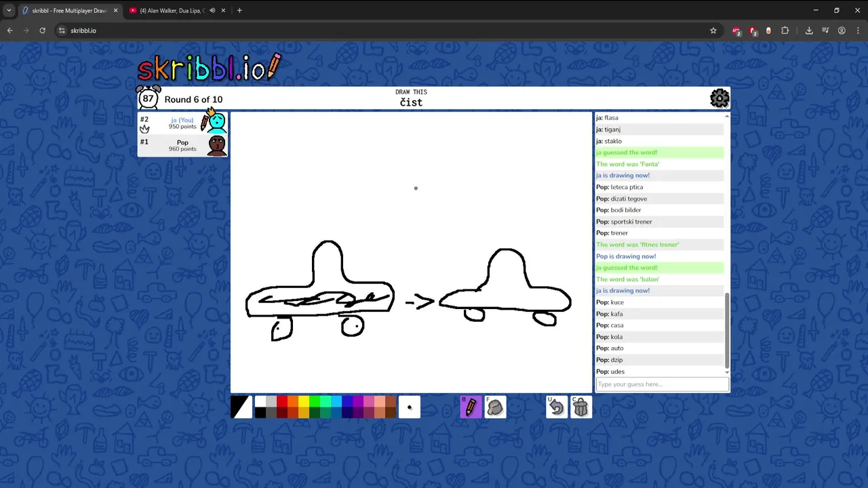This screenshot has height=488, width=868.
Task: Undo the last drawing stroke
Action: click(556, 407)
